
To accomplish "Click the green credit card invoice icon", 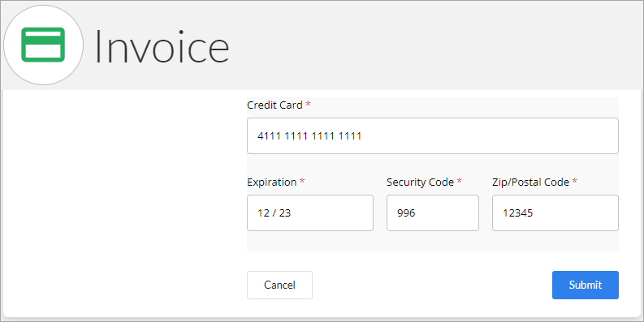I will point(43,45).
